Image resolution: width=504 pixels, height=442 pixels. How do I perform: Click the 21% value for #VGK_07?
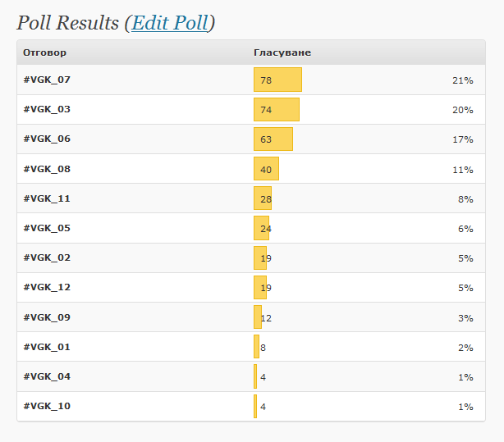(462, 80)
